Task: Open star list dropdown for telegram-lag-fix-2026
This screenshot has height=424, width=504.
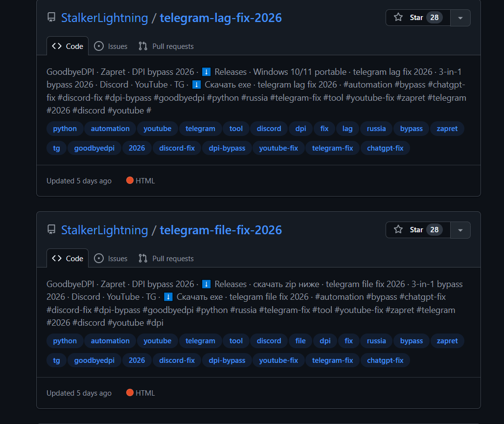Action: pos(460,18)
